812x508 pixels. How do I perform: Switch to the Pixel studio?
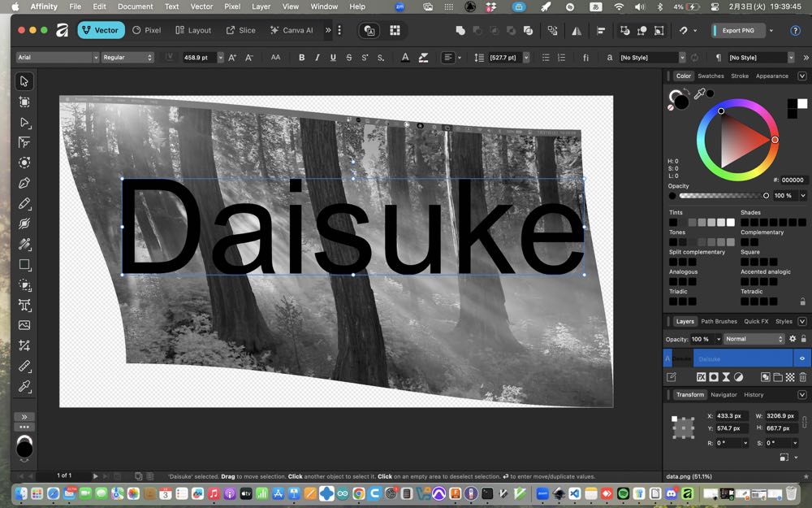(x=146, y=31)
